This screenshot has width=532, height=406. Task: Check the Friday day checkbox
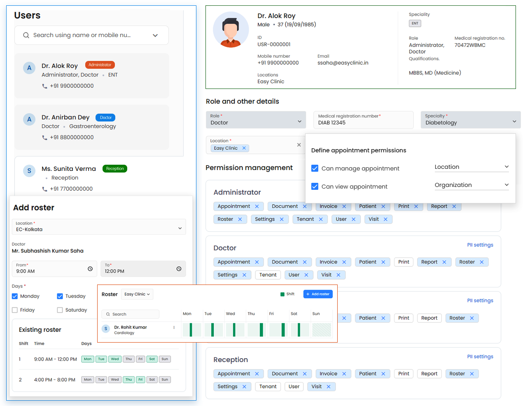point(15,310)
